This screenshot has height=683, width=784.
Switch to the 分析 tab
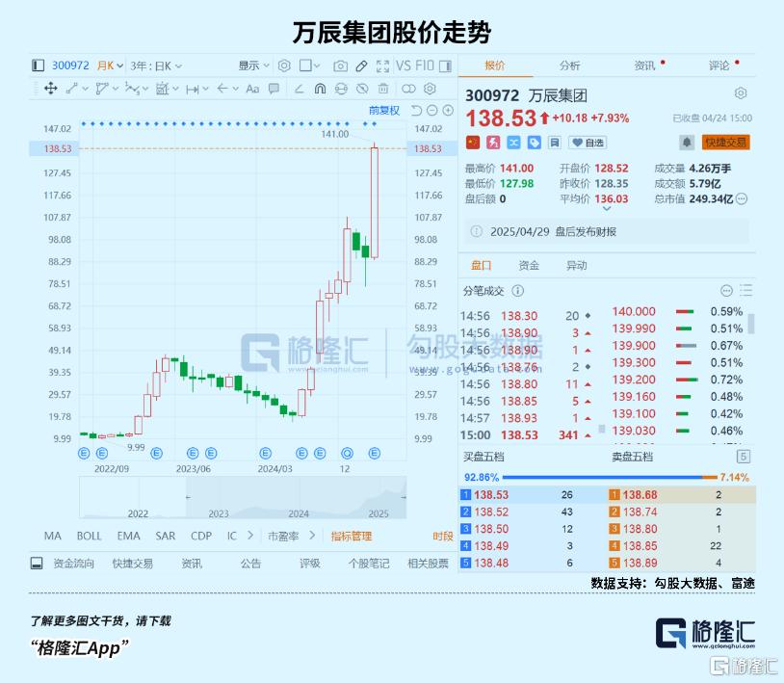pos(570,66)
